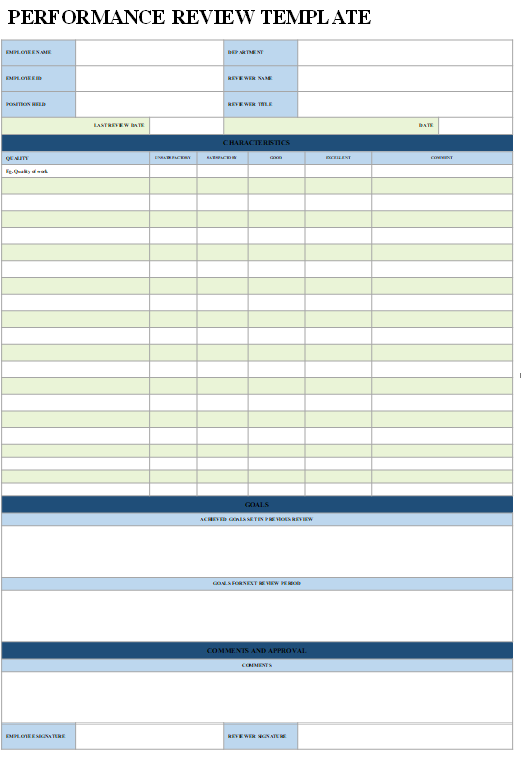521x762 pixels.
Task: Select the blank Department field
Action: point(405,52)
